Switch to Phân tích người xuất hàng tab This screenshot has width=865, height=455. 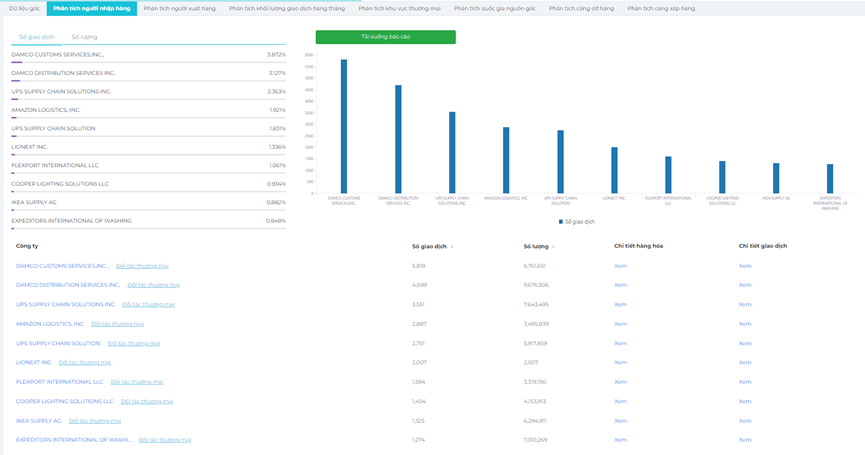(179, 8)
